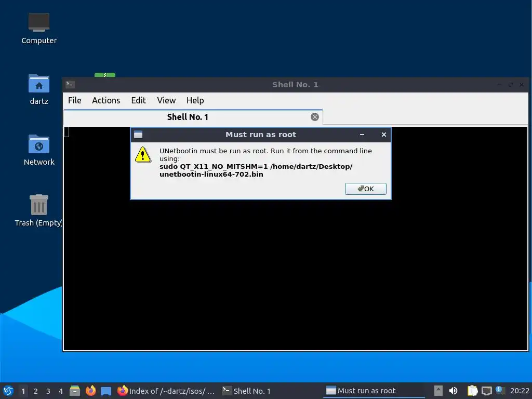This screenshot has height=399, width=532.
Task: Close the Shell No. 1 tab
Action: tap(315, 117)
